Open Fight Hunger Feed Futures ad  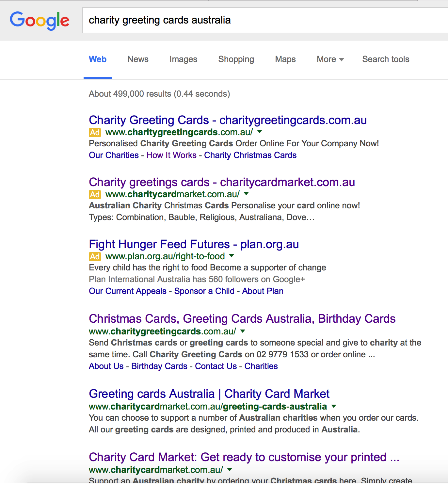point(194,244)
